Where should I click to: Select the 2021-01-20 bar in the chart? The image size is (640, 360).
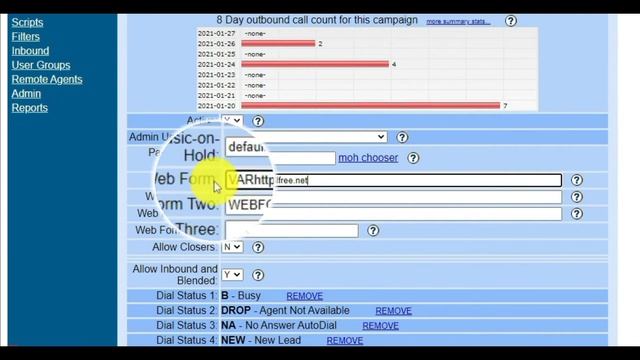371,106
